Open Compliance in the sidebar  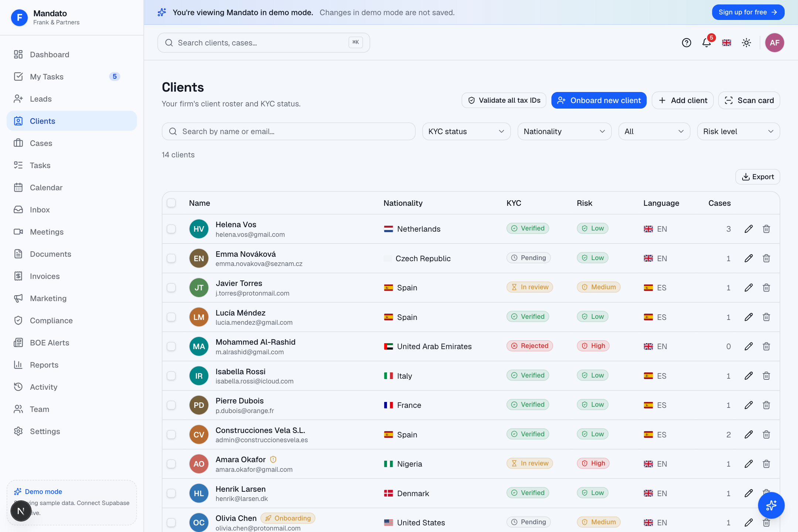click(72, 320)
